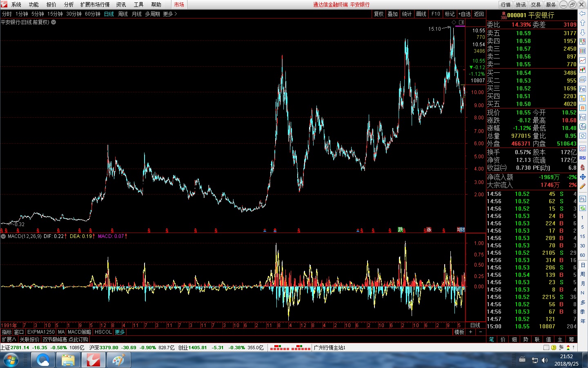Select the pencil drawing tool icon
The image size is (588, 368).
pyautogui.click(x=583, y=186)
